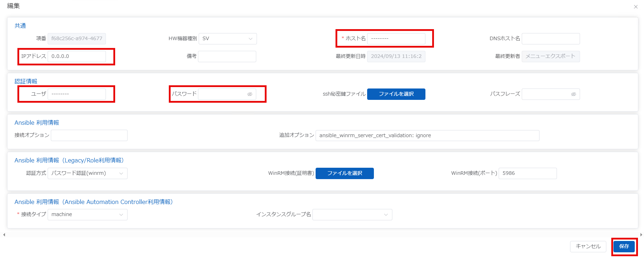
Task: Click the IPアドレス field
Action: coord(76,57)
